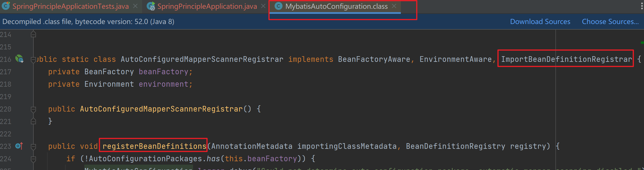This screenshot has width=644, height=170.
Task: Click the fold end marker on line 214
Action: (33, 34)
